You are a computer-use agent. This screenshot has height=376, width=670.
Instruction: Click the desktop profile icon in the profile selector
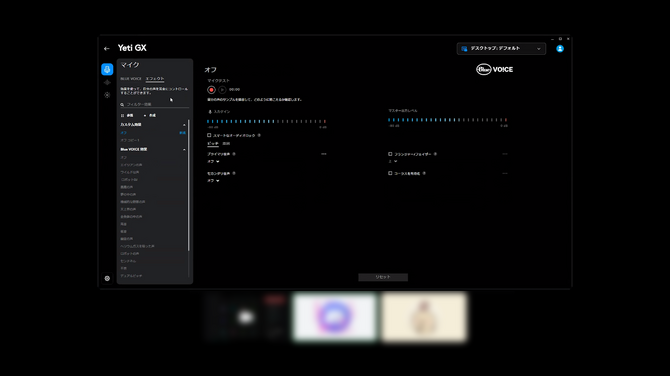[x=464, y=49]
